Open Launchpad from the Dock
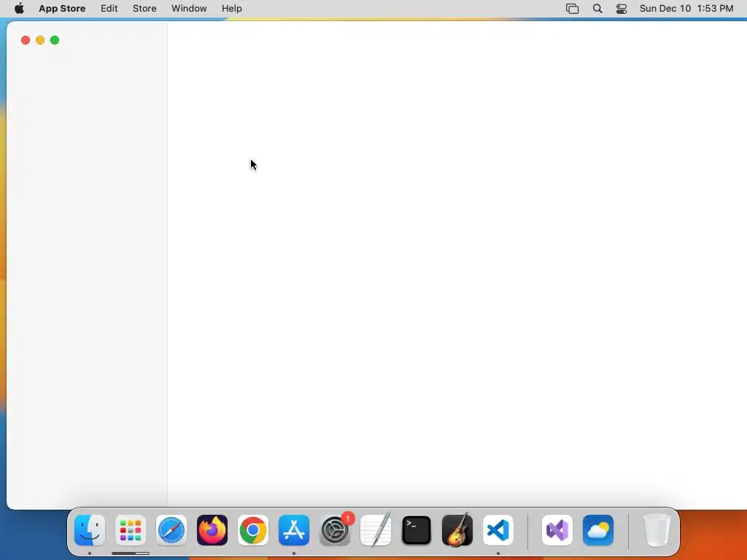The image size is (747, 560). [x=131, y=530]
